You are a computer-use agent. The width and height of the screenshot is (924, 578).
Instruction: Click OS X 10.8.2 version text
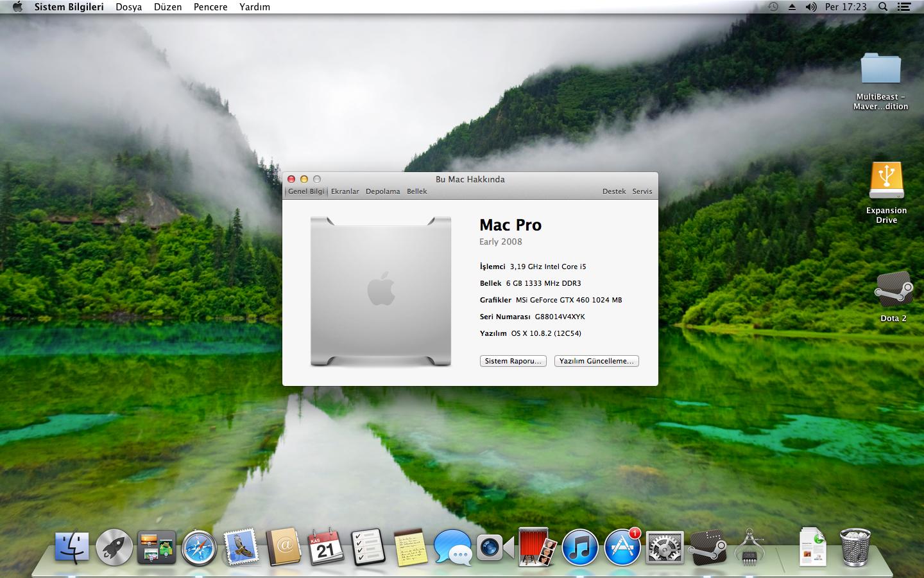[x=546, y=333]
